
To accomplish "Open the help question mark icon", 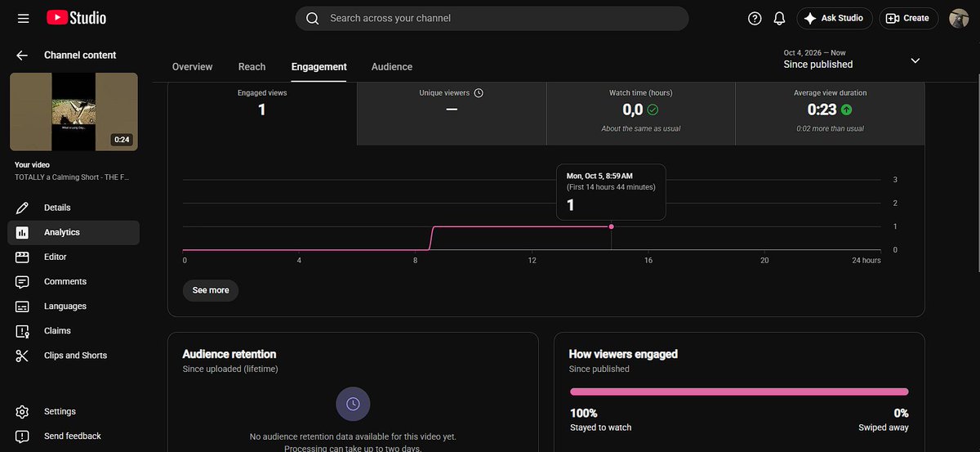I will tap(755, 18).
